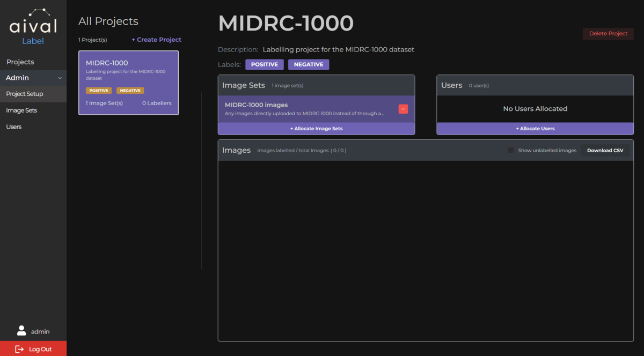
Task: Click the red remove image set icon
Action: pos(403,109)
